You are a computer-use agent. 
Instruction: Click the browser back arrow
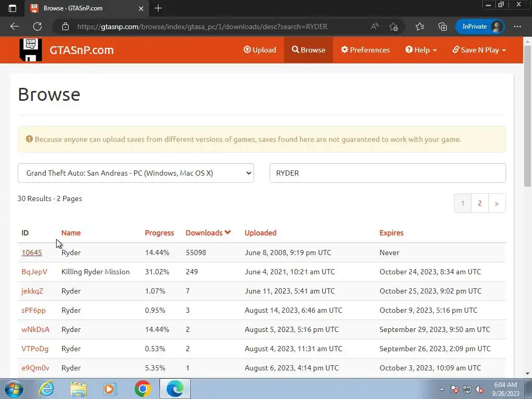(x=14, y=26)
